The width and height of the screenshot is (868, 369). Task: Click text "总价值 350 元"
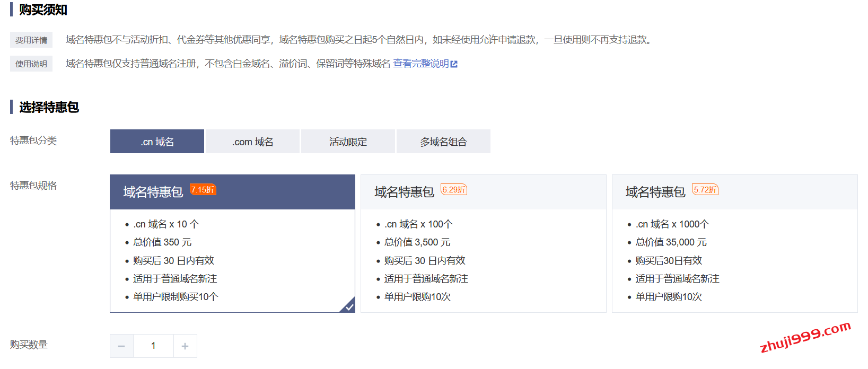pos(162,242)
